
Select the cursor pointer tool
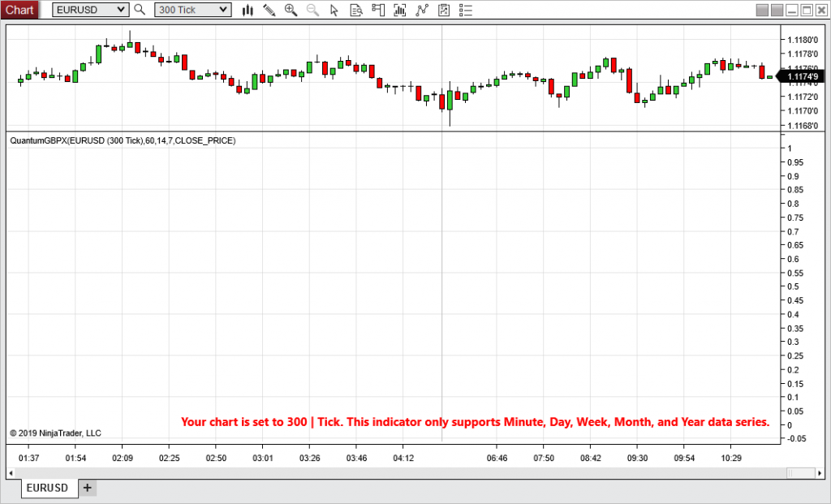pyautogui.click(x=334, y=10)
